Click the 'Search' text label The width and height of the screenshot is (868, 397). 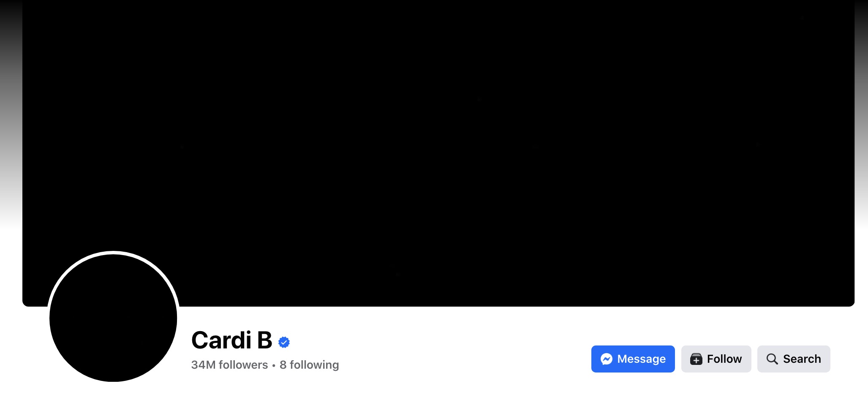802,359
